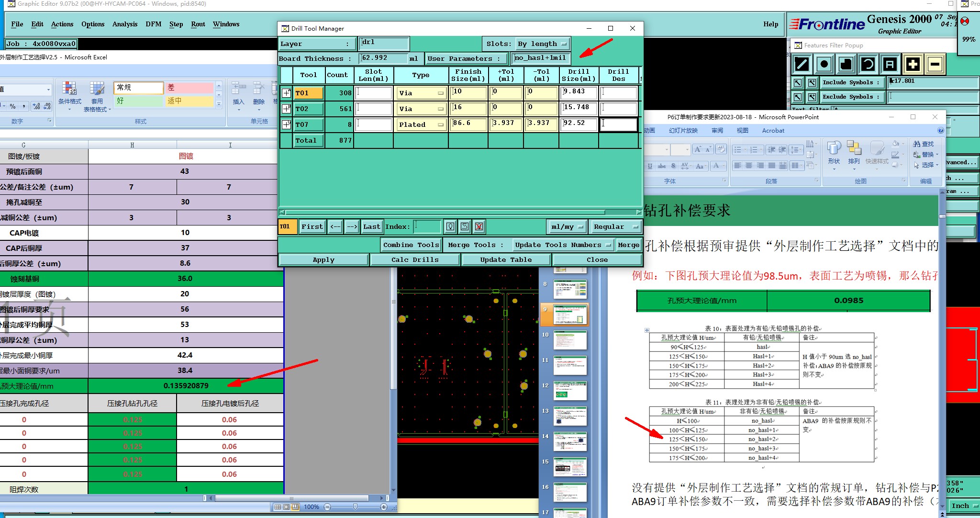This screenshot has height=518, width=980.
Task: Open the Analysis menu
Action: coord(125,24)
